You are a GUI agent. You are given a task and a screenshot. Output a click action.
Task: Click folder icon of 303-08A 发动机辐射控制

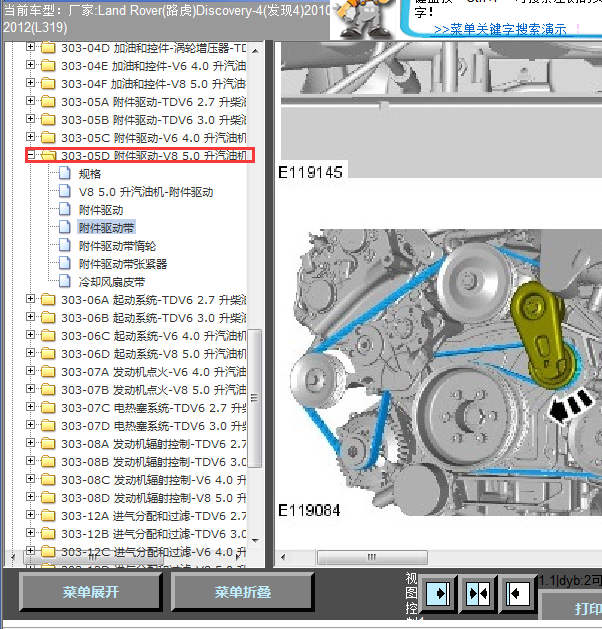(x=48, y=443)
